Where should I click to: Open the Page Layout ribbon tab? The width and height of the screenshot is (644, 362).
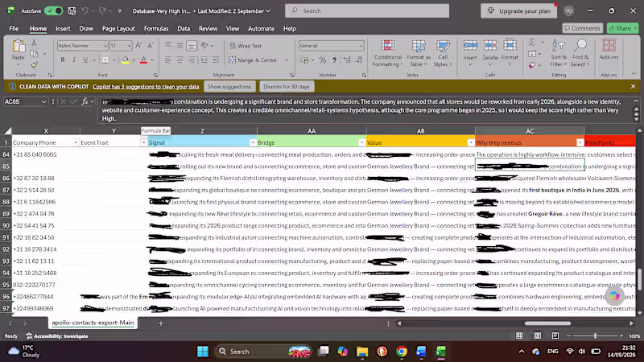coord(118,28)
